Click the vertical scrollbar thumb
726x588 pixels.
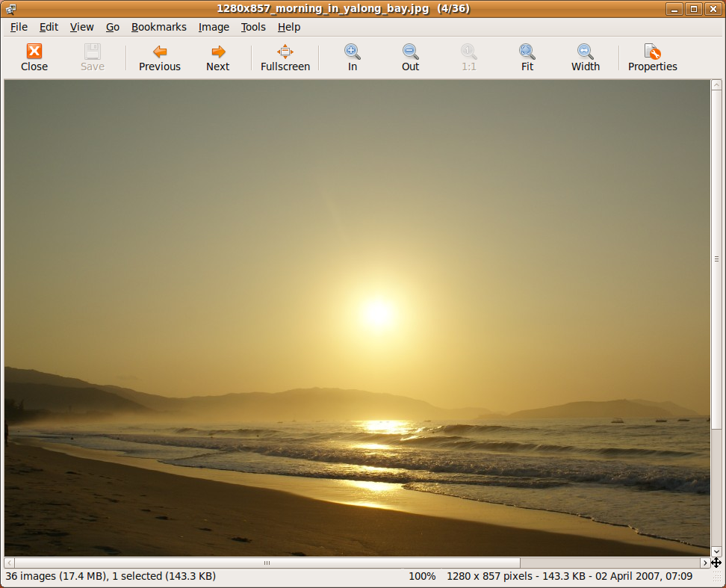(x=716, y=259)
